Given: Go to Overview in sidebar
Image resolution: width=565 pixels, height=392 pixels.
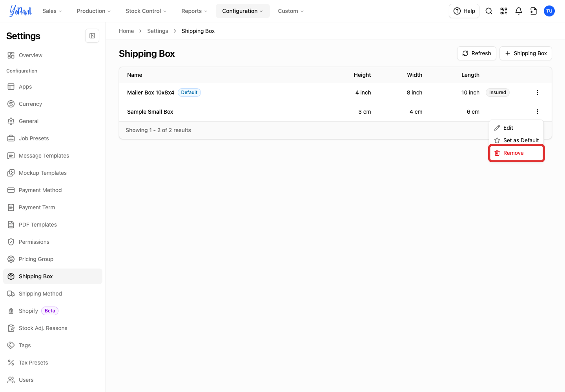Looking at the screenshot, I should click(x=53, y=55).
